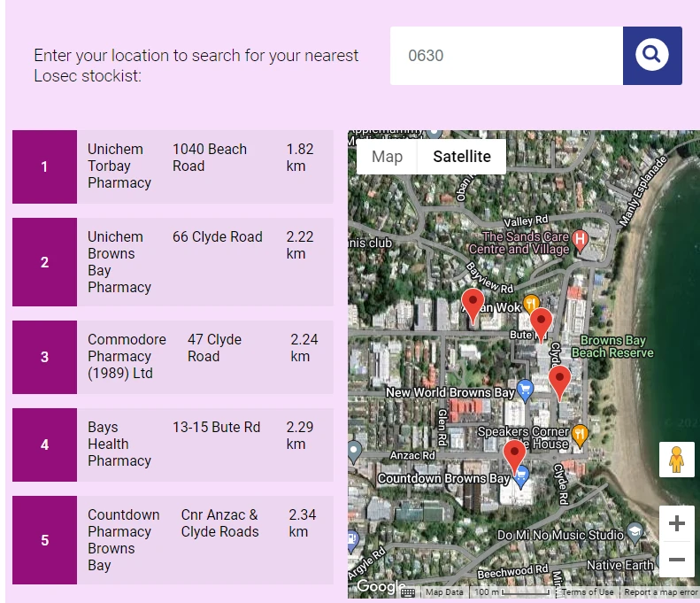Viewport: 700px width, 603px height.
Task: Click distance 1.82 km
Action: pos(299,158)
